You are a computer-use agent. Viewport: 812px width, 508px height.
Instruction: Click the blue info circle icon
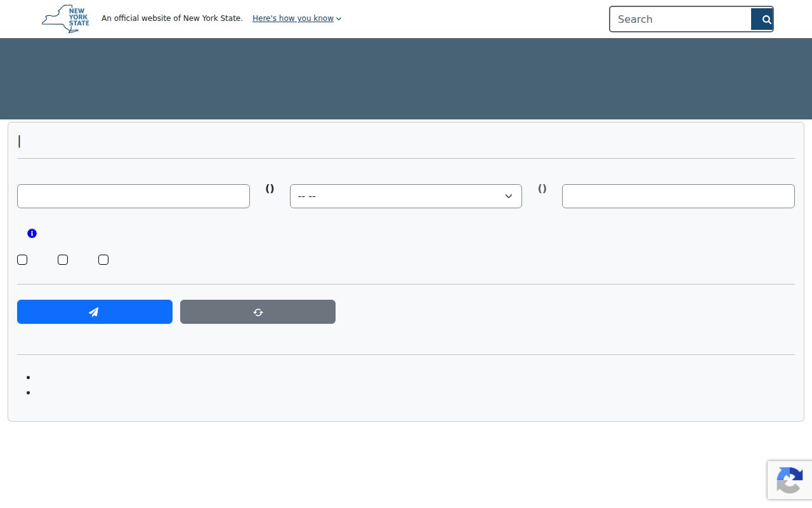coord(32,234)
